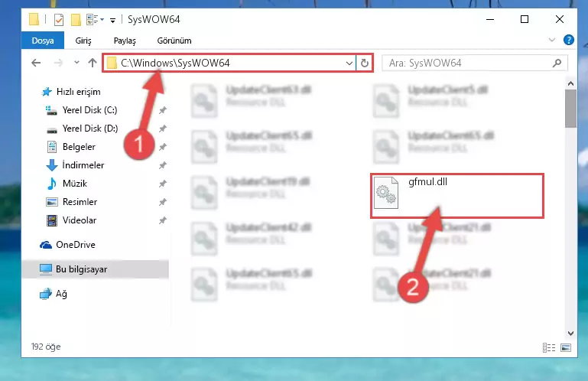This screenshot has height=381, width=588.
Task: Switch to the Giriş ribbon tab
Action: pos(83,41)
